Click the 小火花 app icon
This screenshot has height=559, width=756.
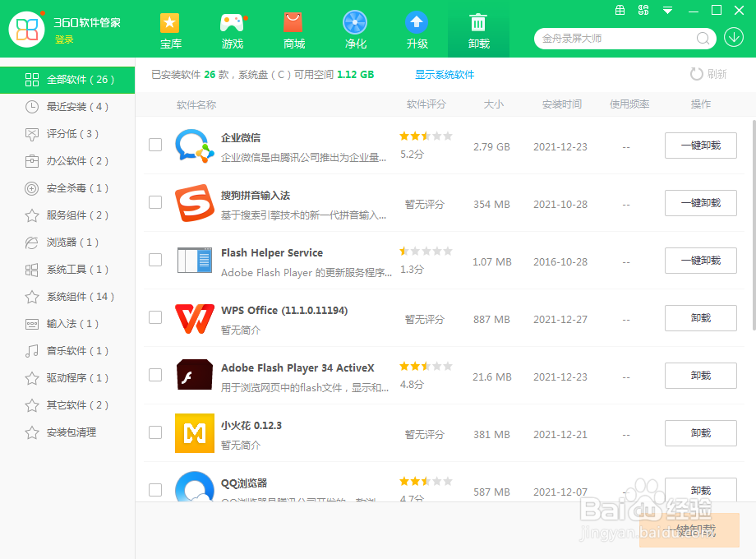pos(194,433)
